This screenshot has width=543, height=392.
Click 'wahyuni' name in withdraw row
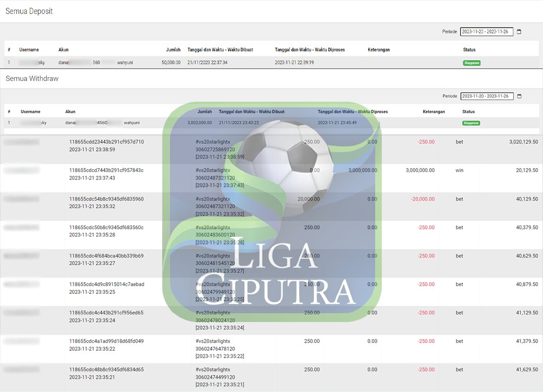(x=131, y=123)
